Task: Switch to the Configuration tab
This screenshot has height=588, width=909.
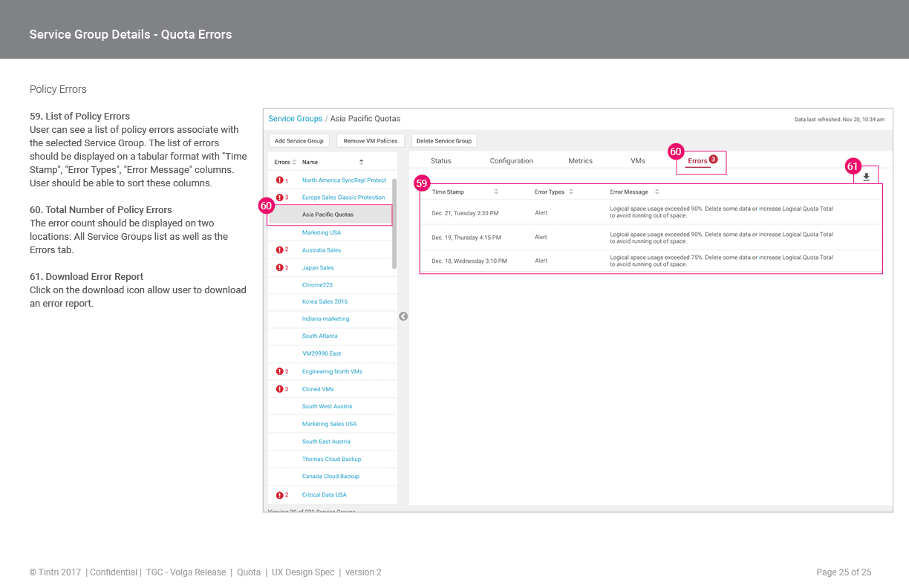Action: tap(512, 161)
